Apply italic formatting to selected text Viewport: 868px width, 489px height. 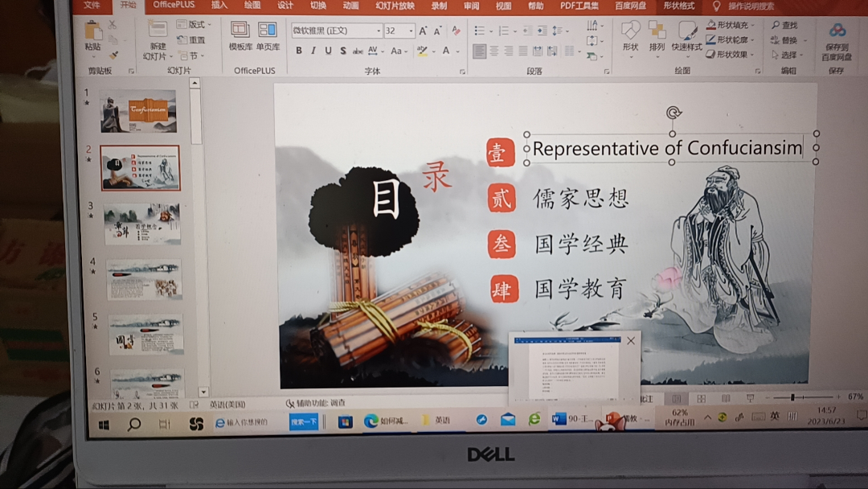313,51
